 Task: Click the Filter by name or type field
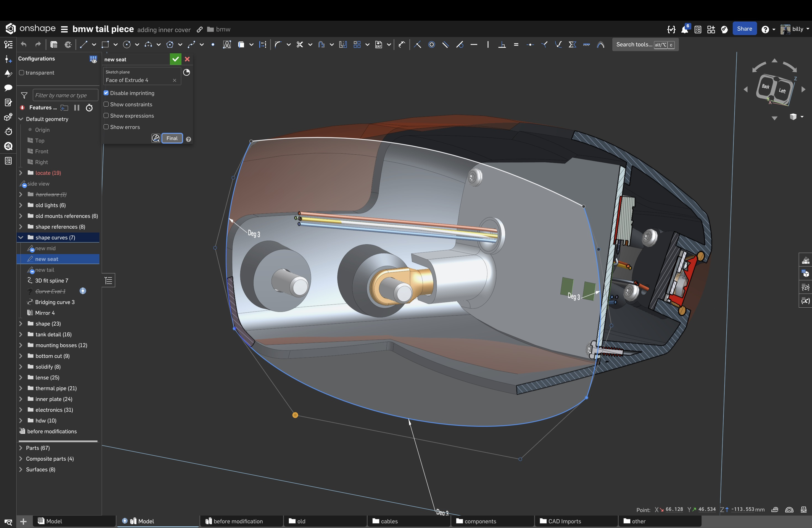[x=65, y=95]
